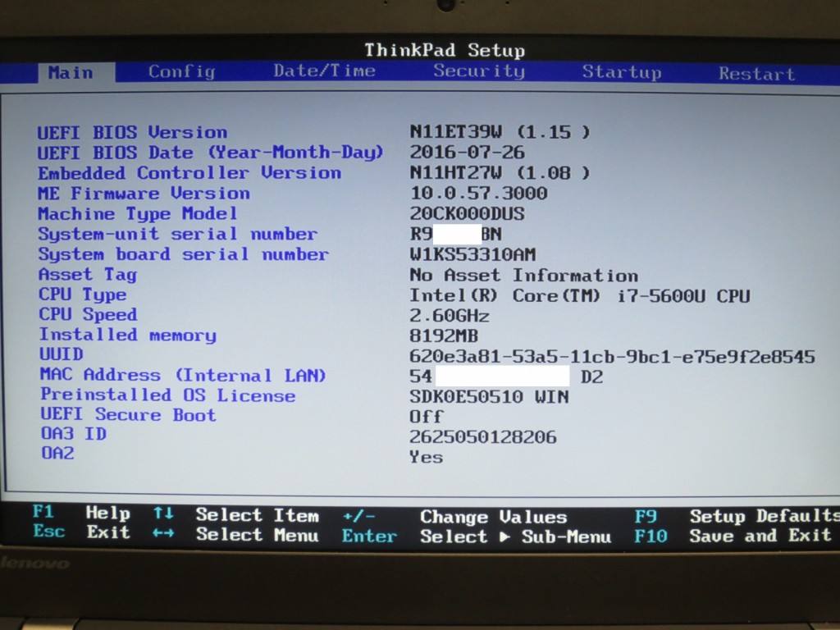Select BIOS version value N11ET39W (1.15)
The width and height of the screenshot is (840, 630).
500,132
